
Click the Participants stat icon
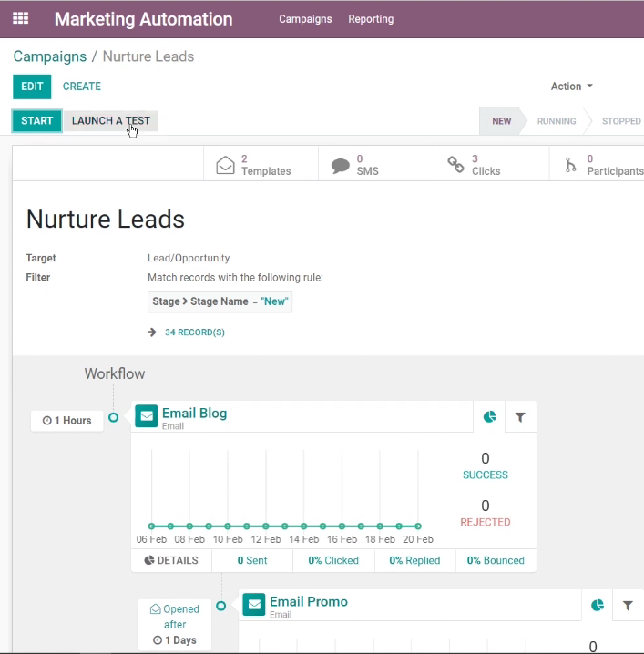570,165
